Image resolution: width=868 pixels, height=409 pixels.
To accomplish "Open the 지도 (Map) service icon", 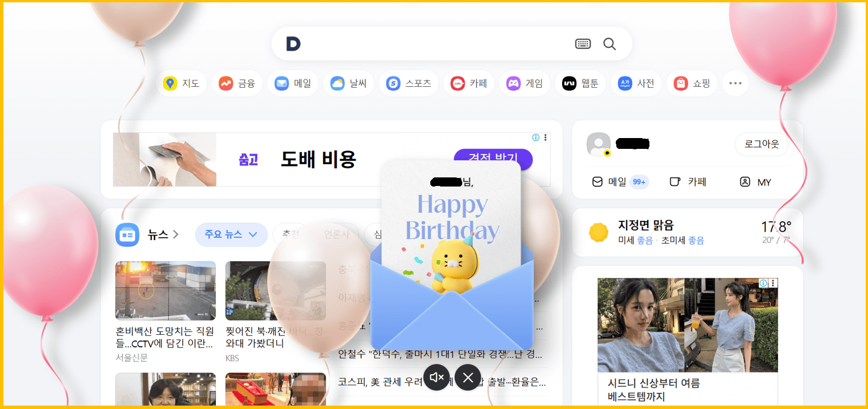I will click(181, 83).
